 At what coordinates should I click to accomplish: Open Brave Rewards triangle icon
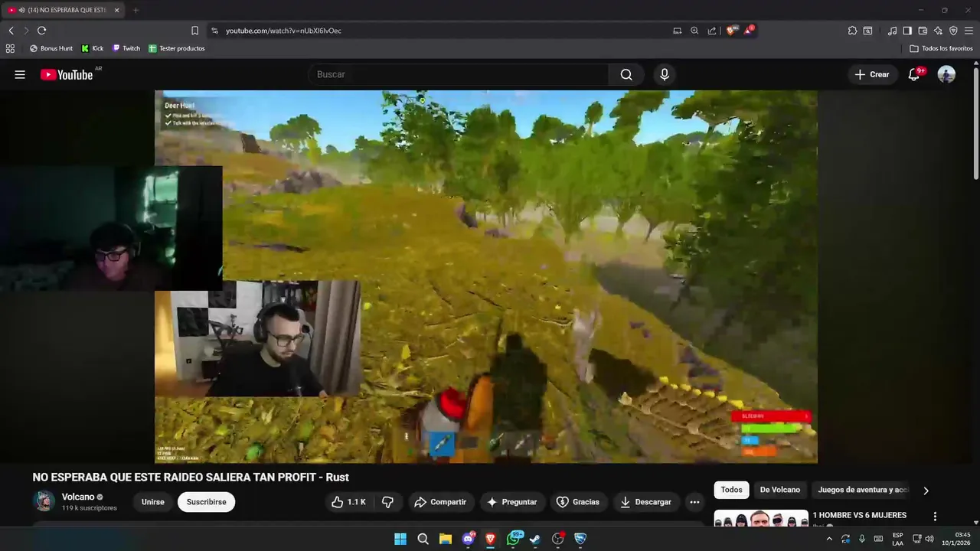point(749,31)
